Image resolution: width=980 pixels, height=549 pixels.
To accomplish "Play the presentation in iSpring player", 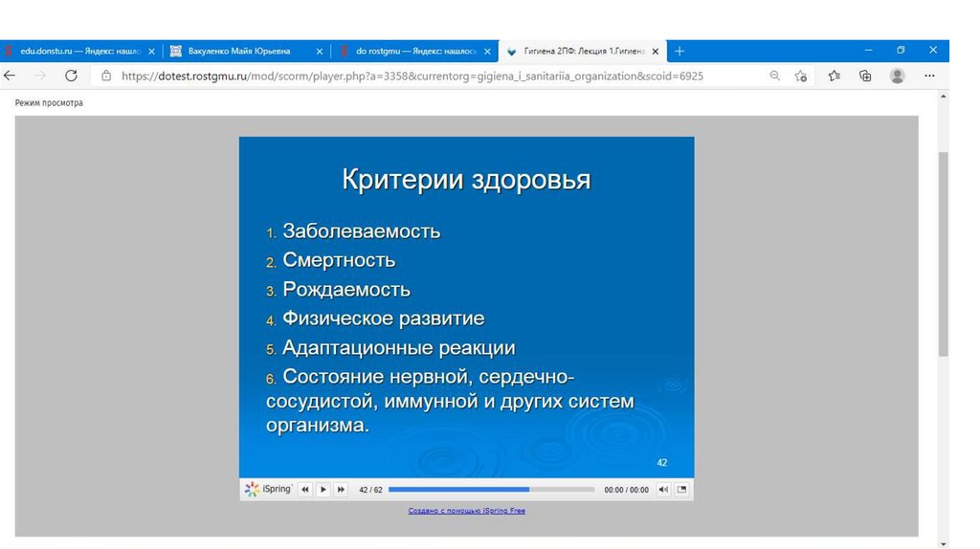I will pyautogui.click(x=323, y=490).
